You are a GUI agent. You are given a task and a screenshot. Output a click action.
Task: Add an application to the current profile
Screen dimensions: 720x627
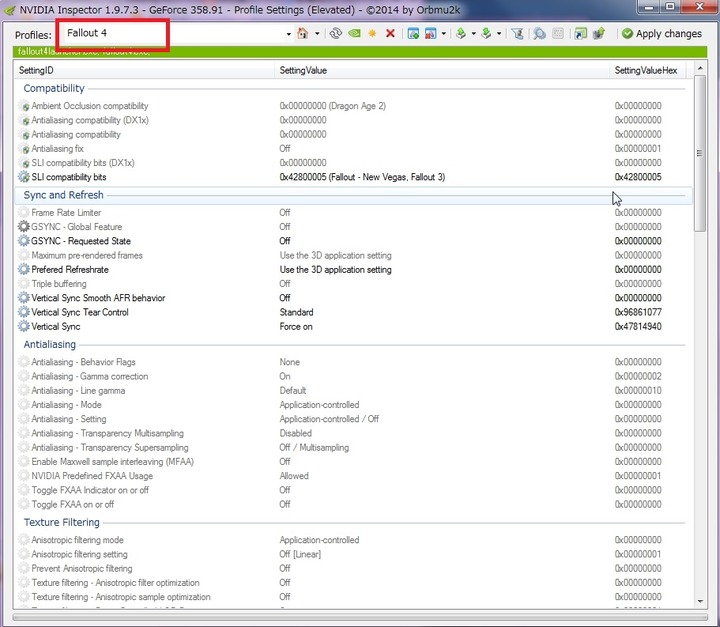(413, 33)
